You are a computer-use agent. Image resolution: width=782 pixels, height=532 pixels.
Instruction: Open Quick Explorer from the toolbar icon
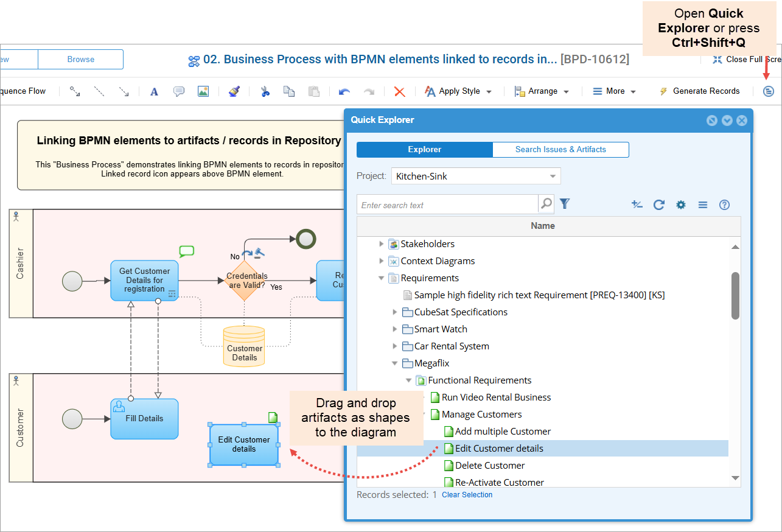[x=769, y=91]
